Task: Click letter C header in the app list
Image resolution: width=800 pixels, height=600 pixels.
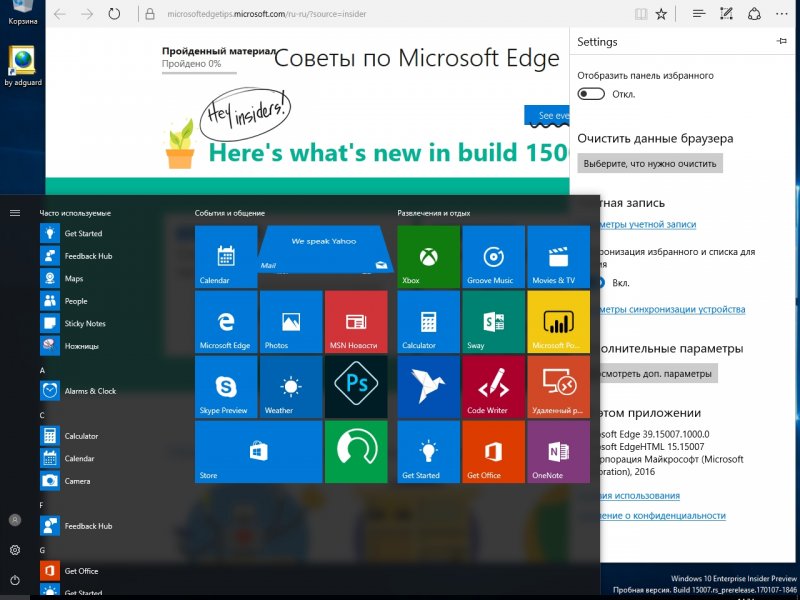Action: click(42, 415)
